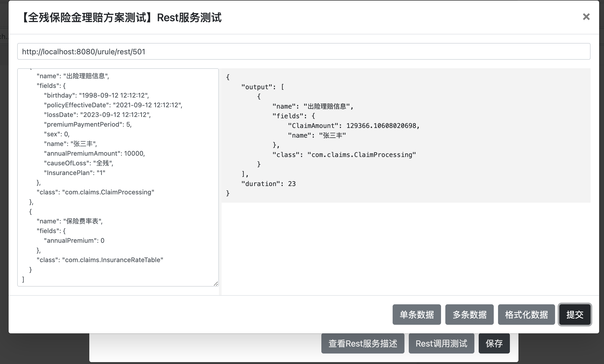
Task: Click the REST URL input field
Action: (303, 52)
